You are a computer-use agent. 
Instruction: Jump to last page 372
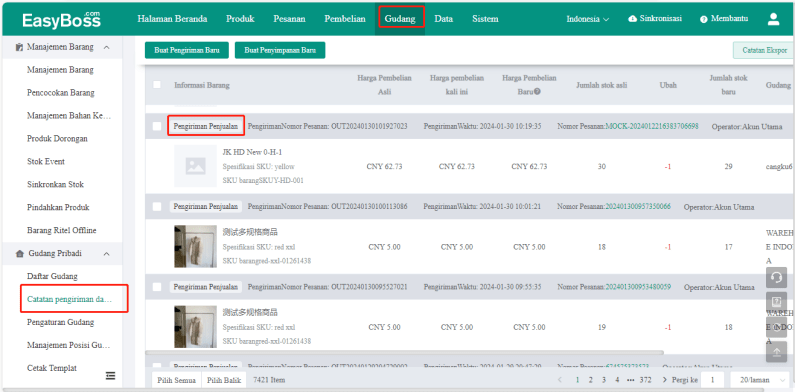click(x=645, y=380)
